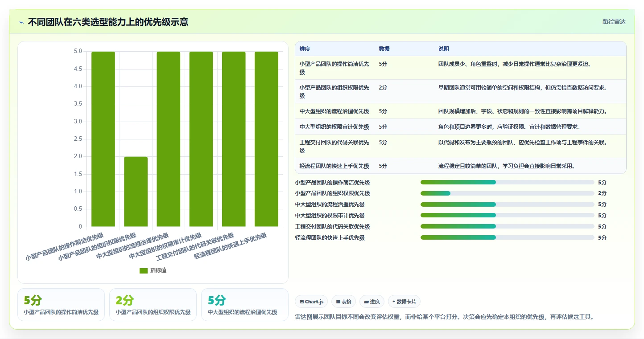
Task: Click the pulse icon beside the page title
Action: point(21,22)
